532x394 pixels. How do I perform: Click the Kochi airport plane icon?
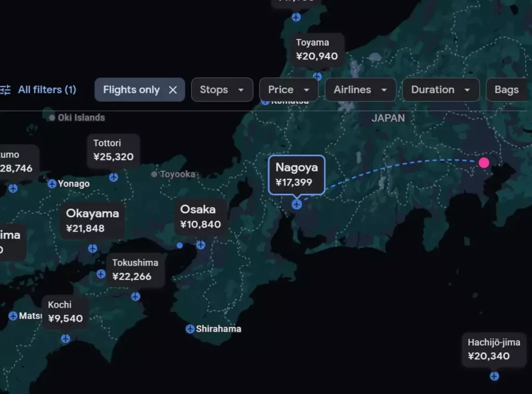point(65,338)
